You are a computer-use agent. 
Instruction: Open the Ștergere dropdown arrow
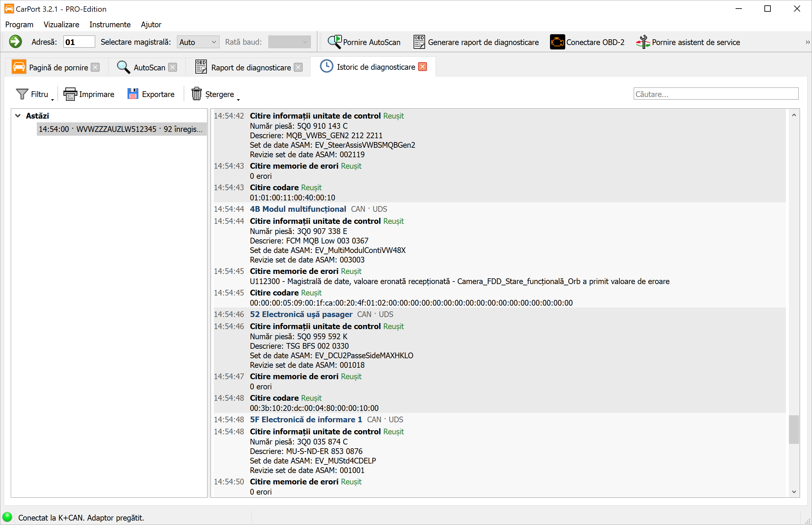(239, 100)
